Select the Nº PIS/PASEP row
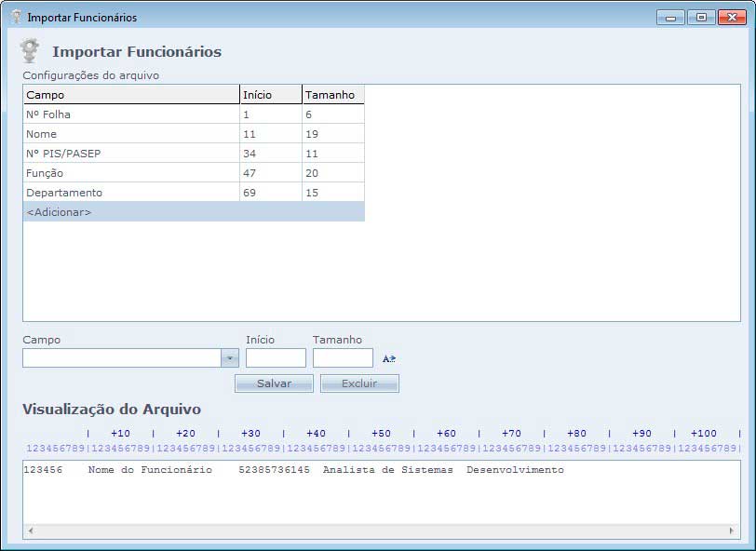Image resolution: width=756 pixels, height=551 pixels. [130, 154]
